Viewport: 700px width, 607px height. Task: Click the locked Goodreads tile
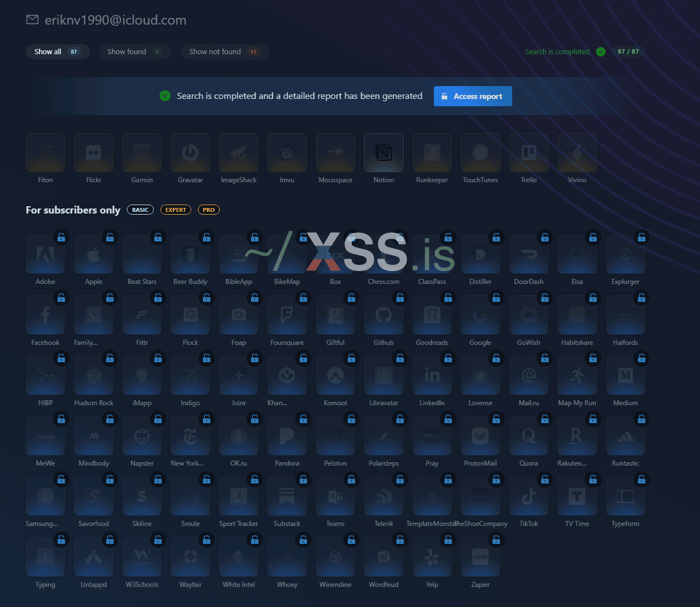point(432,315)
